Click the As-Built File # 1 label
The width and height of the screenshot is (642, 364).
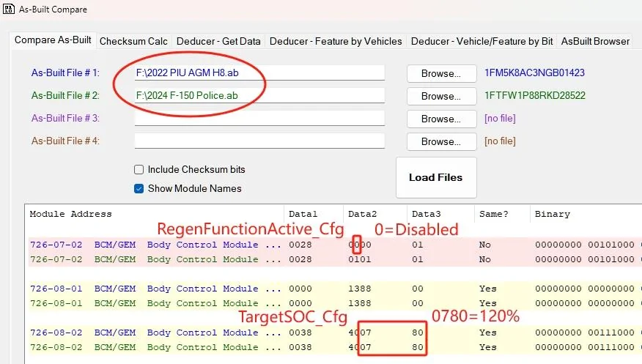65,73
